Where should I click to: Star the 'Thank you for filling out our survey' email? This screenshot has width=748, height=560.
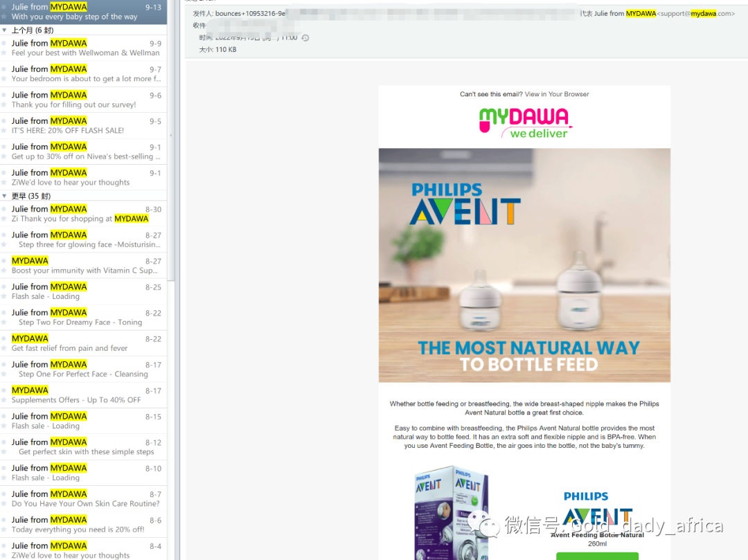coord(4,105)
